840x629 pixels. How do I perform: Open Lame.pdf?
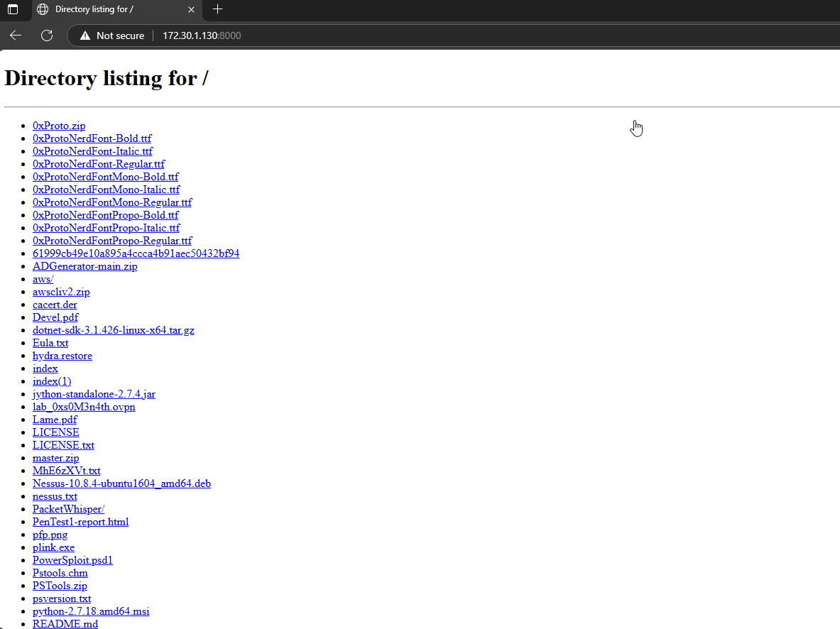[x=55, y=420]
